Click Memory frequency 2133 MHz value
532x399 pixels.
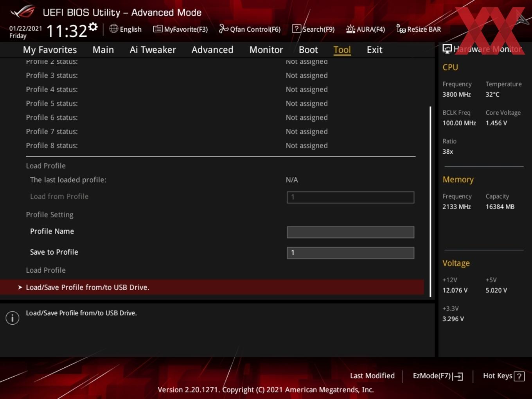coord(457,207)
